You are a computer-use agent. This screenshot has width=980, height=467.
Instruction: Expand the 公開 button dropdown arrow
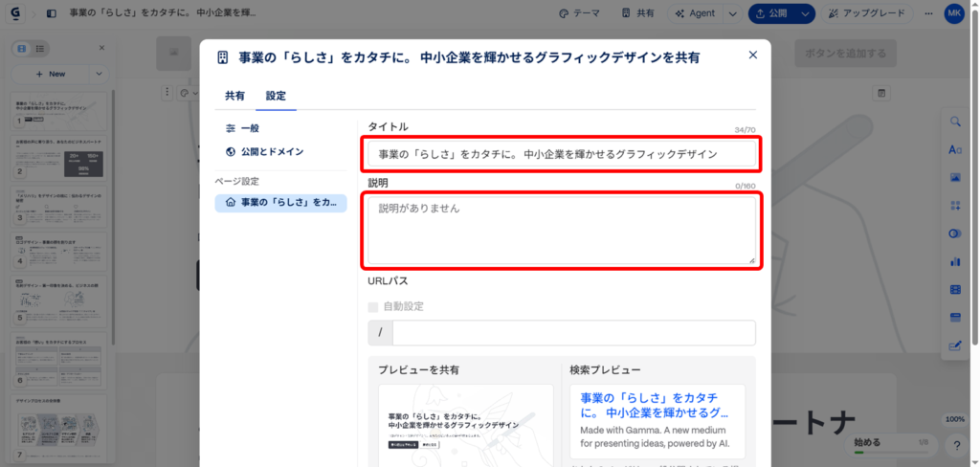(x=806, y=13)
